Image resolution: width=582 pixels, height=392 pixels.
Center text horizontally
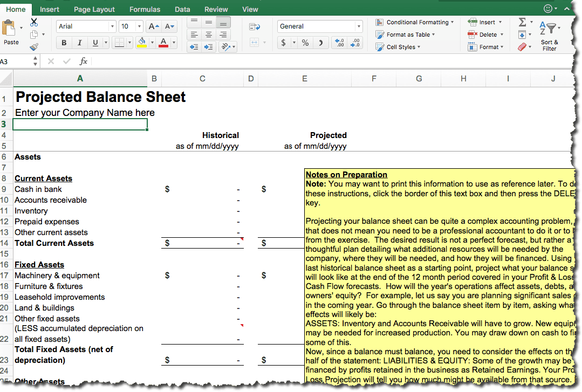click(x=209, y=35)
